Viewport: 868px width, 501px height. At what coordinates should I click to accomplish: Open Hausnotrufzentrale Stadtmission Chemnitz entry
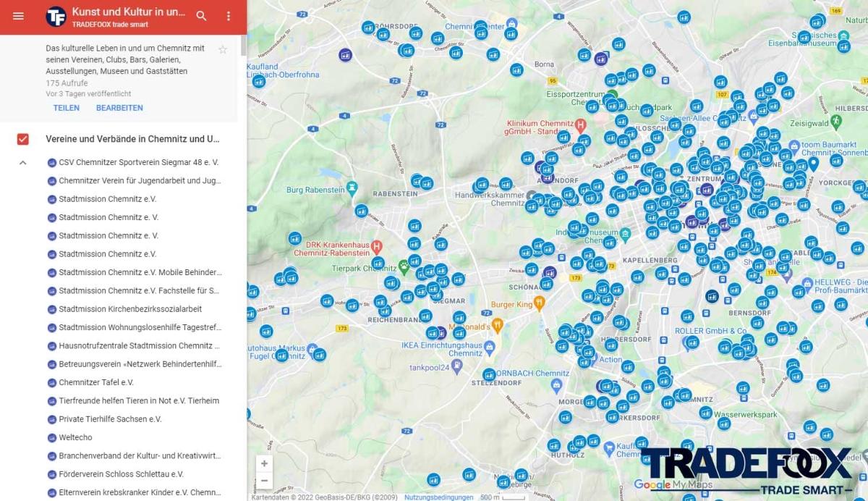140,345
